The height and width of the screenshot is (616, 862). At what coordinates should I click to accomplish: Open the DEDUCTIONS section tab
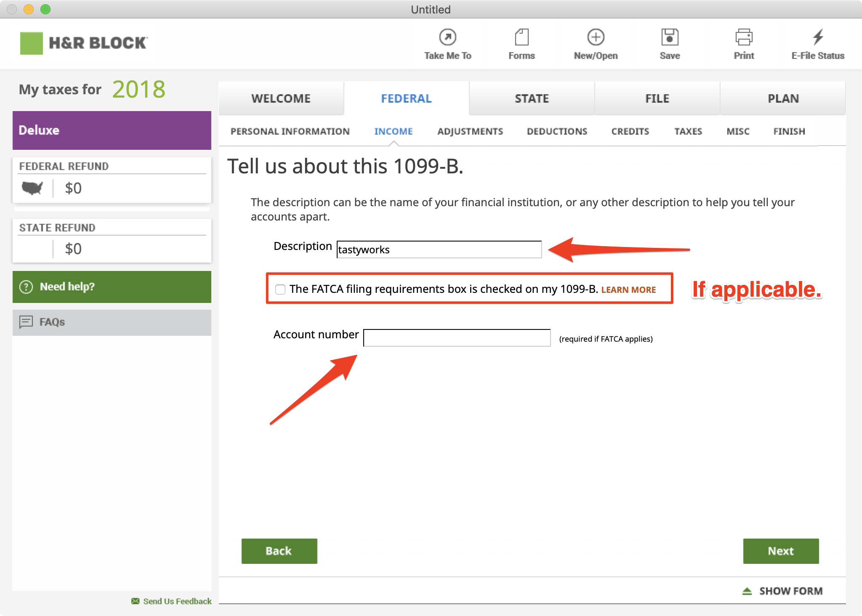click(556, 131)
